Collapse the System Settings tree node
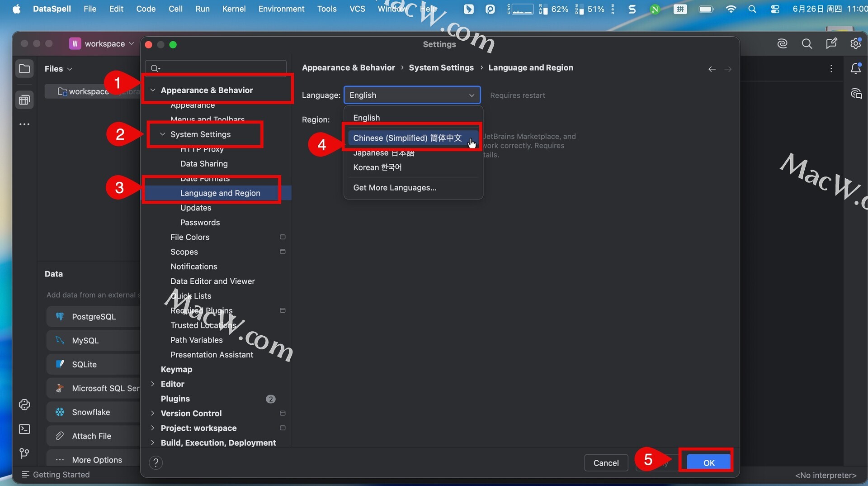Viewport: 868px width, 486px height. point(163,134)
